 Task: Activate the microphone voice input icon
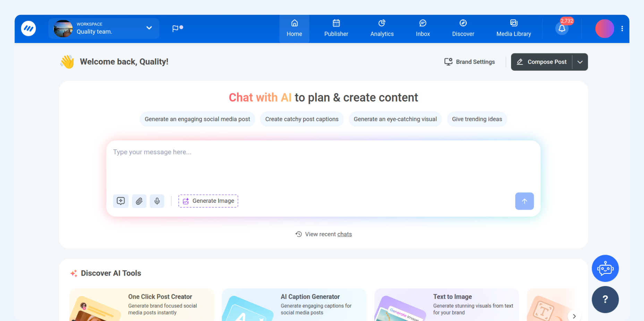coord(157,201)
